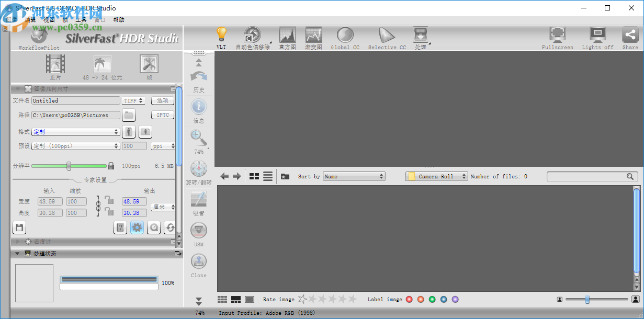Click the frame (帧) tools icon

click(x=149, y=64)
